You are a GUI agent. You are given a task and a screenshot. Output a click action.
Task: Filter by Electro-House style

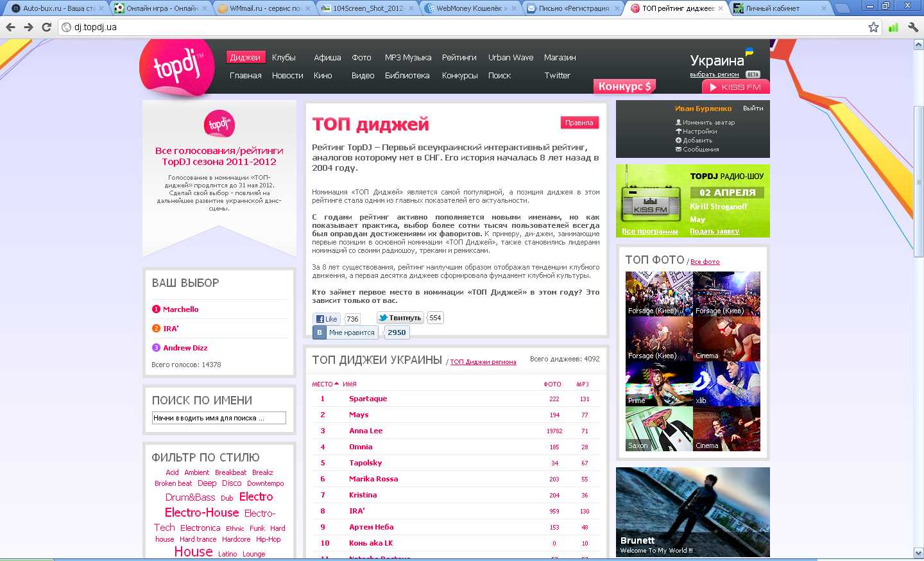coord(201,512)
